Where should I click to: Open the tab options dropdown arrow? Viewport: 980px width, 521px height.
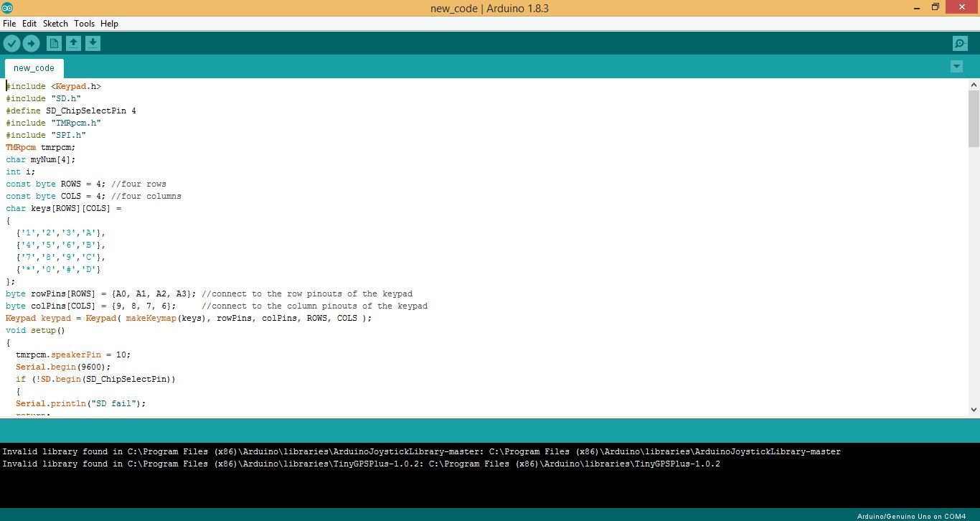(x=956, y=66)
